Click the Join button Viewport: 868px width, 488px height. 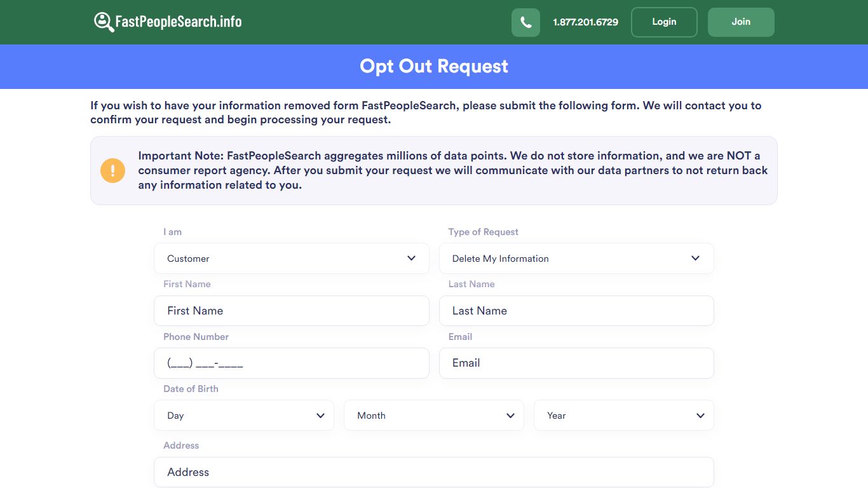pyautogui.click(x=741, y=22)
